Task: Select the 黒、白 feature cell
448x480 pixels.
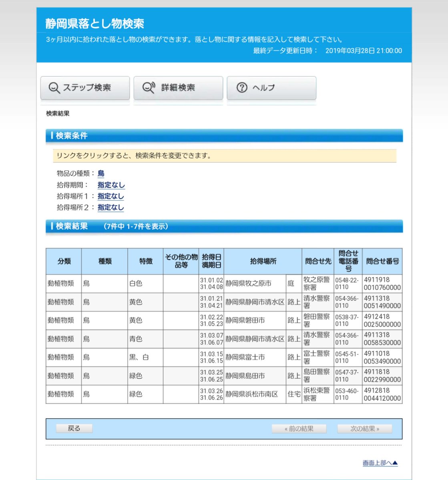Action: point(145,357)
